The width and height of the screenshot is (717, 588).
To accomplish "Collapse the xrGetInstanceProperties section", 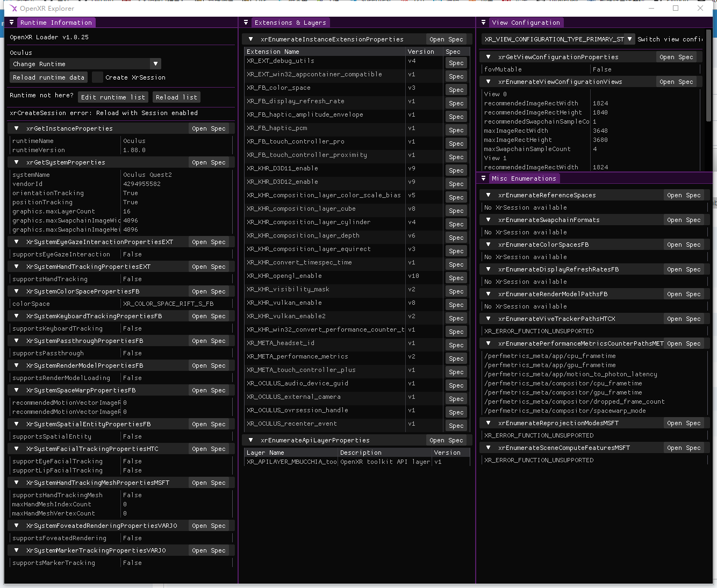I will (x=16, y=128).
